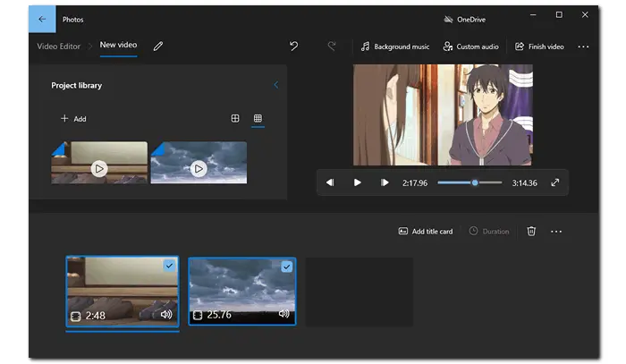
Task: Select the 2:48 clip in the storyboard
Action: point(123,292)
